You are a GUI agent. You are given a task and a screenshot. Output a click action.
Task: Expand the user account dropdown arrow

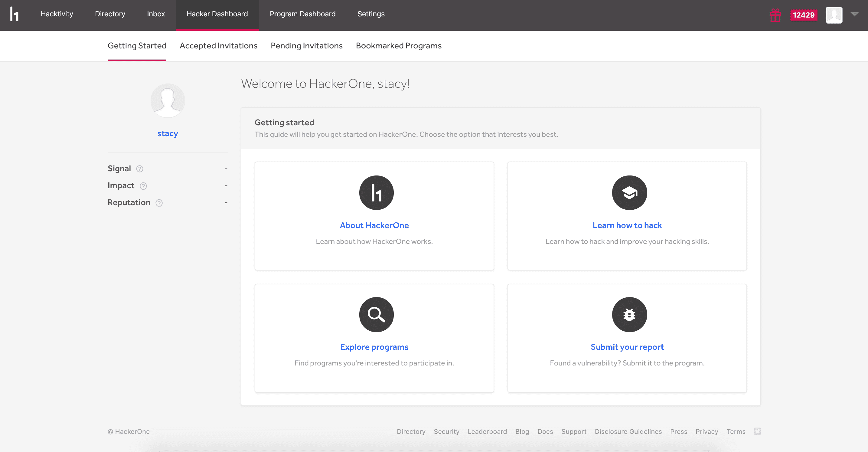(854, 14)
